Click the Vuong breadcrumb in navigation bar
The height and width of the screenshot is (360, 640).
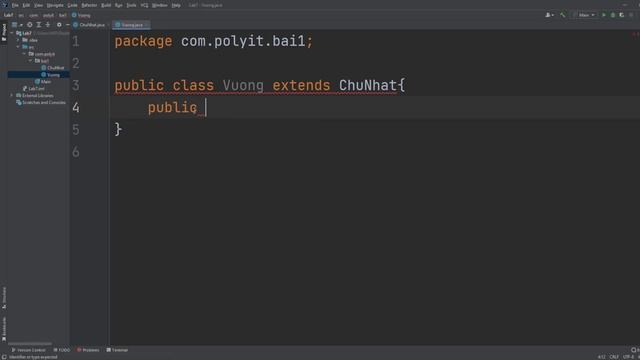[x=81, y=15]
